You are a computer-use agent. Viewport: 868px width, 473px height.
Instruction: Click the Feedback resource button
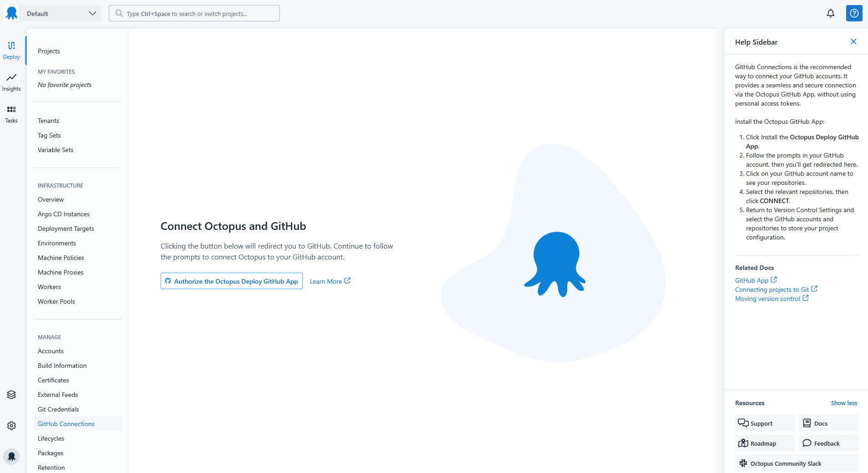click(x=829, y=443)
